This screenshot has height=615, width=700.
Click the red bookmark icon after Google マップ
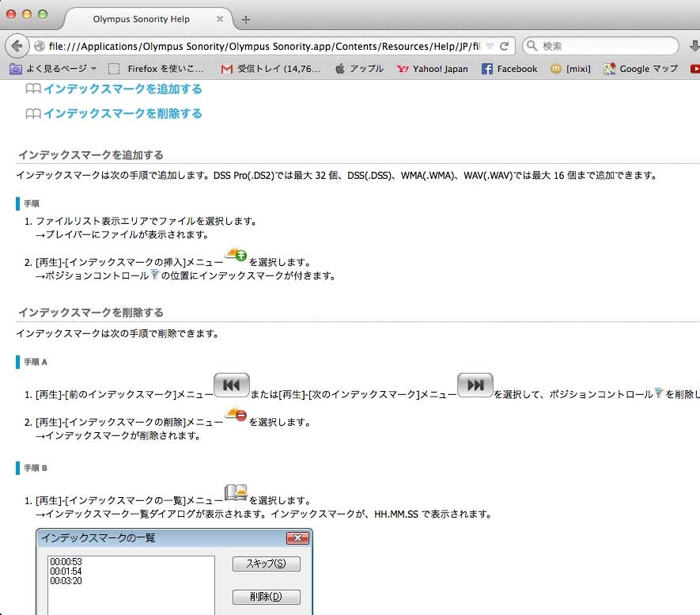coord(695,69)
